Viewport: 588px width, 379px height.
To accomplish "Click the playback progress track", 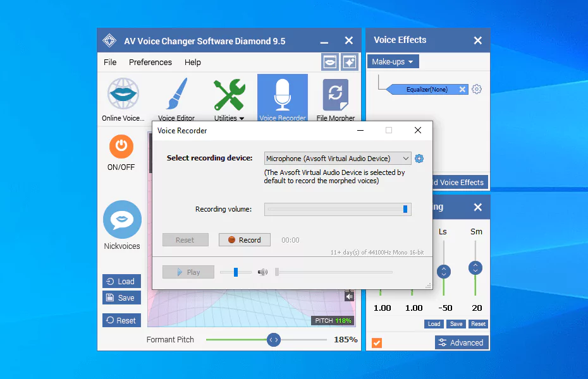I will tap(334, 272).
